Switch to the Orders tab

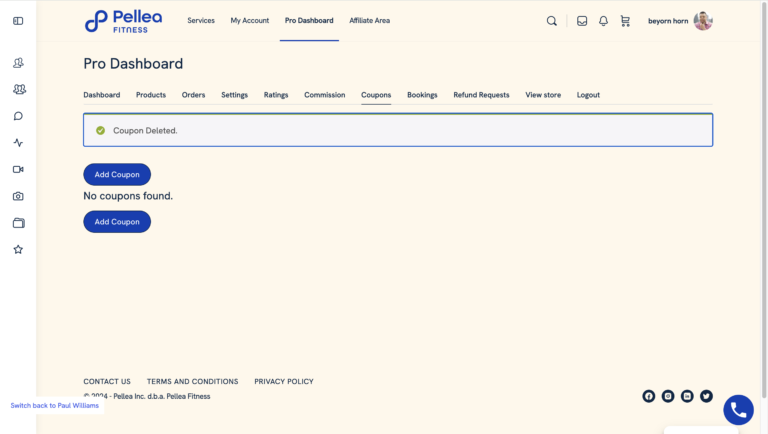coord(193,95)
